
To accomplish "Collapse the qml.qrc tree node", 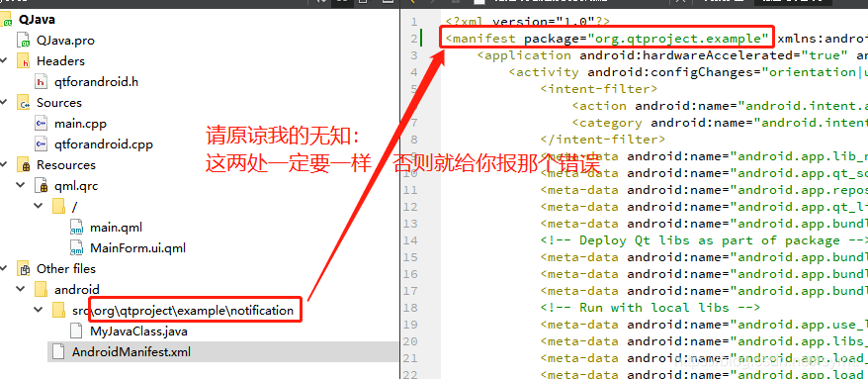I will [x=21, y=186].
